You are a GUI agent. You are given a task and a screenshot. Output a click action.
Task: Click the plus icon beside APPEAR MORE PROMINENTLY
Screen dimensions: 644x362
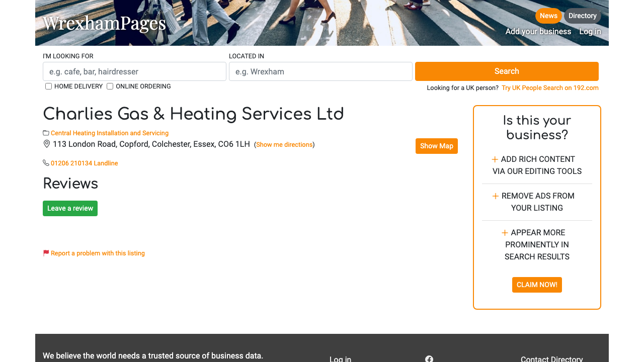point(504,232)
